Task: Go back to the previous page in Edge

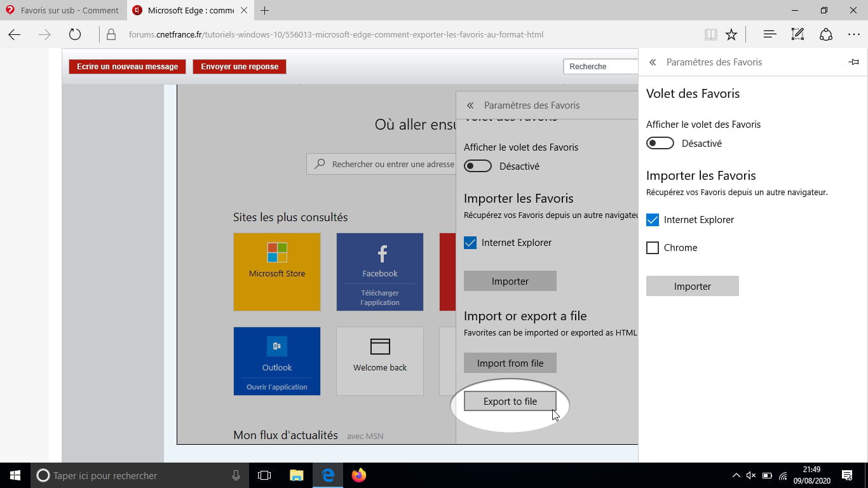Action: click(x=14, y=35)
